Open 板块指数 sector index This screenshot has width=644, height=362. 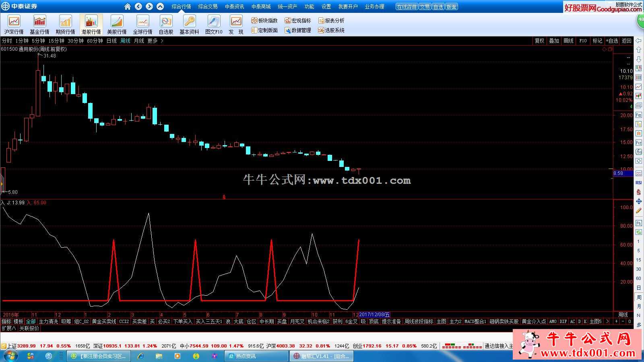coord(264,21)
